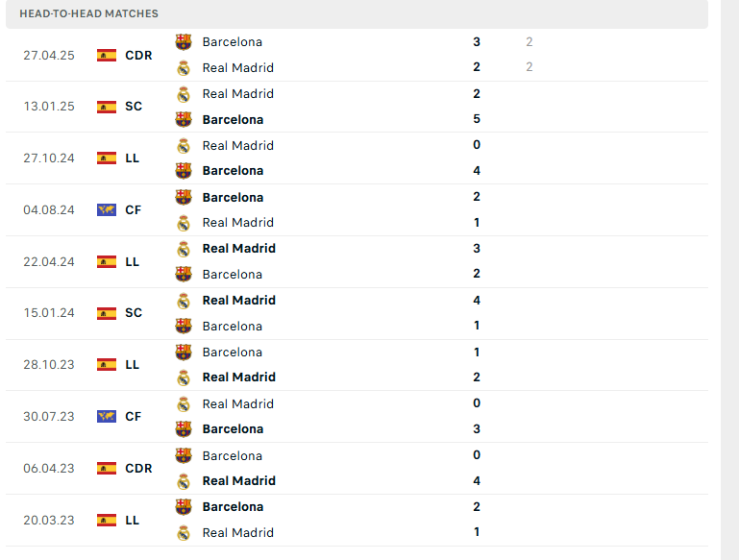Click Barcelona crest in 27.04.25 match
Viewport: 739px width, 560px height.
pos(184,42)
